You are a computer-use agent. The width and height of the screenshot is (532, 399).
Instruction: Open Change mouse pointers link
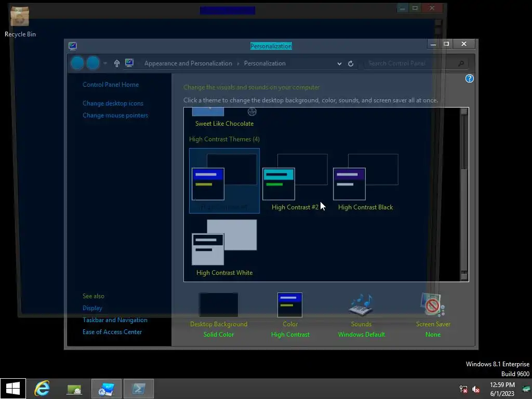point(115,115)
